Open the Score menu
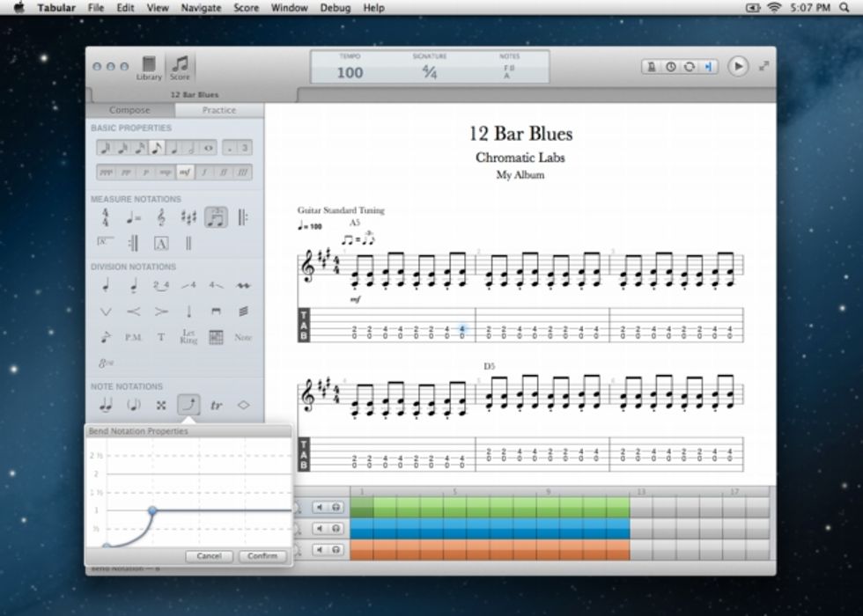Image resolution: width=863 pixels, height=616 pixels. [x=246, y=8]
